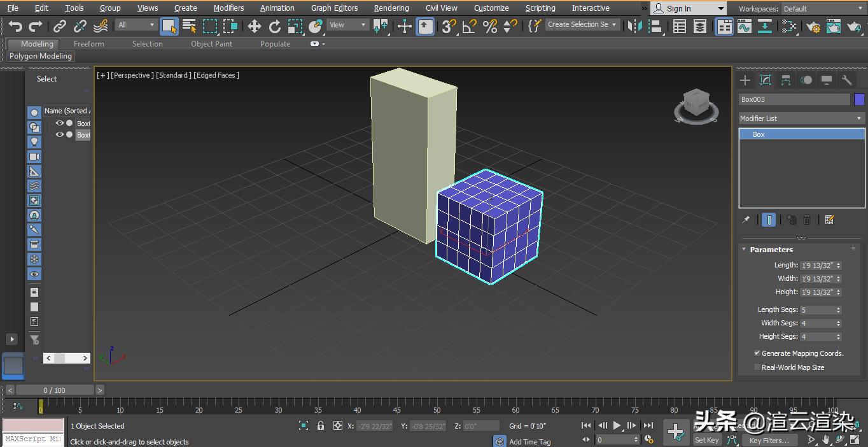Switch to the Create panel plus icon
The width and height of the screenshot is (868, 447).
pos(744,80)
